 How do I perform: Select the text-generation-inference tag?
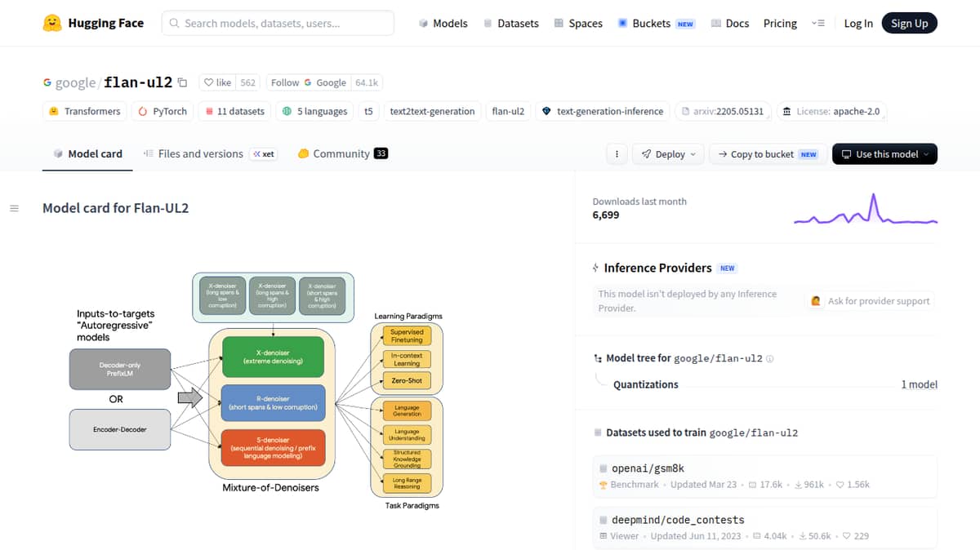pos(603,111)
